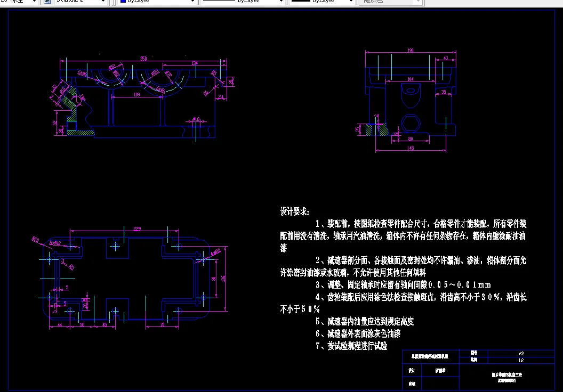
Task: Select the 35 dimension in side view
Action: click(444, 92)
